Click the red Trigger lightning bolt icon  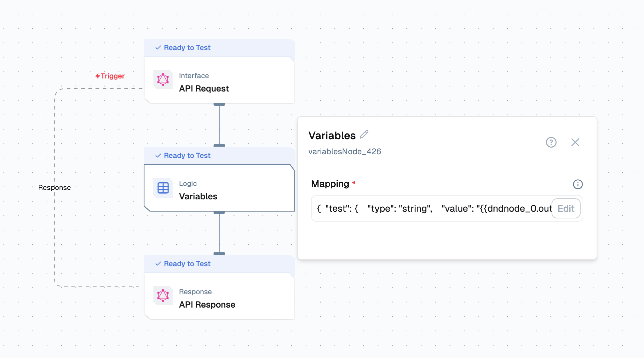tap(97, 76)
